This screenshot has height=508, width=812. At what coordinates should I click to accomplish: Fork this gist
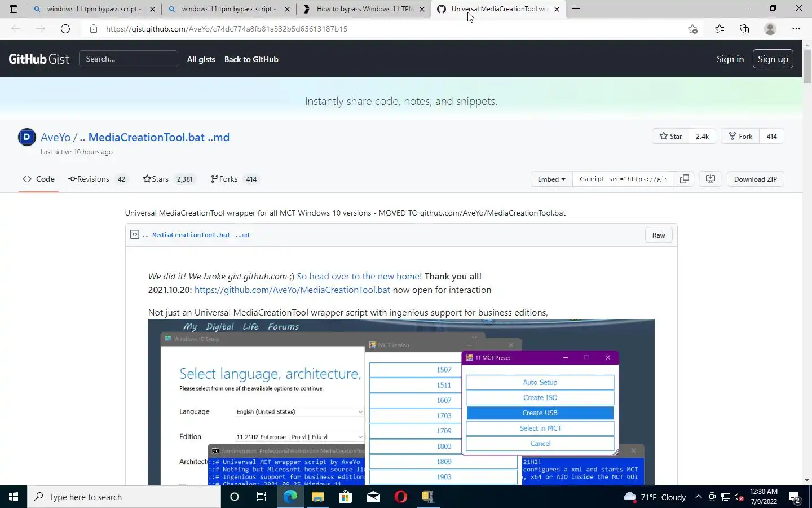[740, 136]
